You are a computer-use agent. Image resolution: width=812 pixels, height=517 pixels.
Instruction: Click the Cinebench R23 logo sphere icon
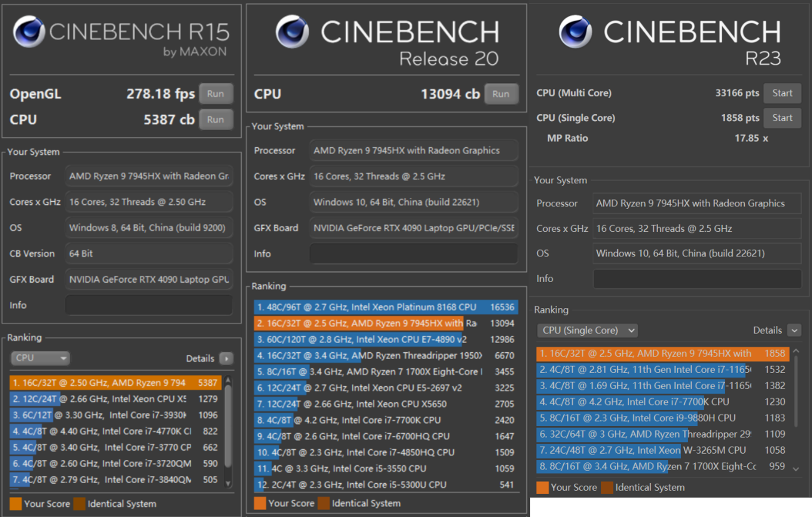575,31
